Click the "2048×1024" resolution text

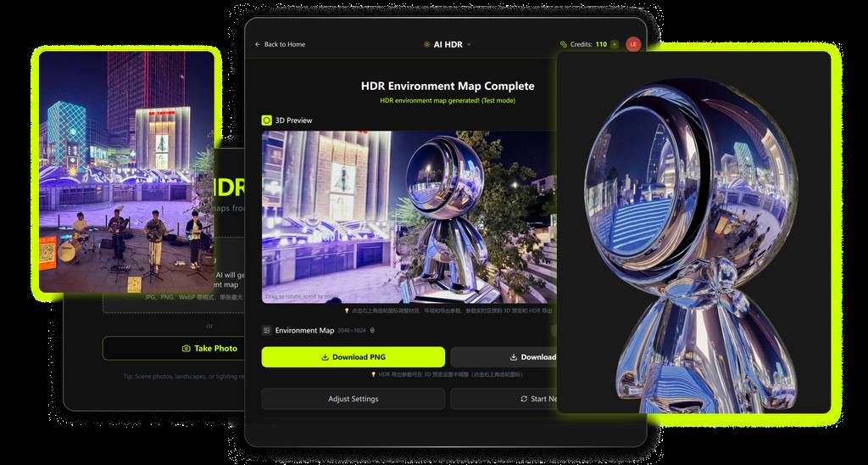pyautogui.click(x=352, y=331)
